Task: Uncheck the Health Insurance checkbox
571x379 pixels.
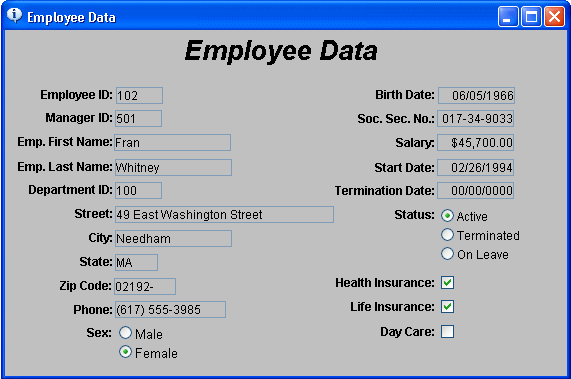Action: pyautogui.click(x=447, y=283)
